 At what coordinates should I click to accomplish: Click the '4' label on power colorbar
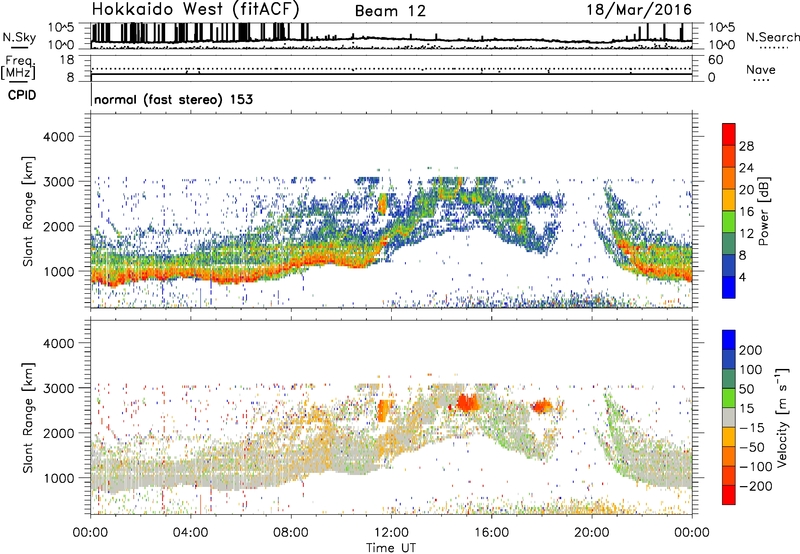(742, 277)
